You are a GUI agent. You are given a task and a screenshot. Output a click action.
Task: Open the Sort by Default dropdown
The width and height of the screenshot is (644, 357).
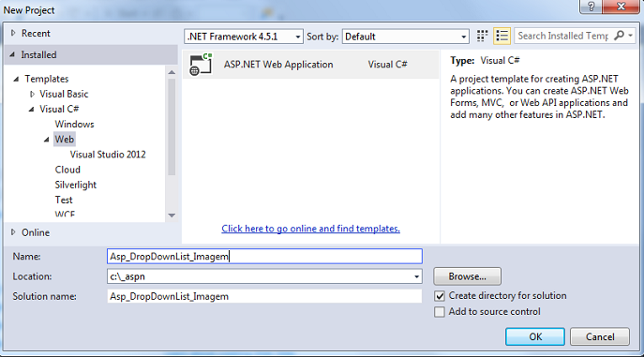tap(406, 37)
